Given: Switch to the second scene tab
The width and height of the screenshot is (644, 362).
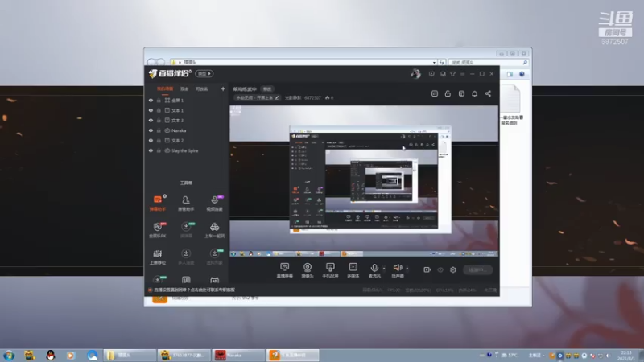Looking at the screenshot, I should tap(184, 88).
